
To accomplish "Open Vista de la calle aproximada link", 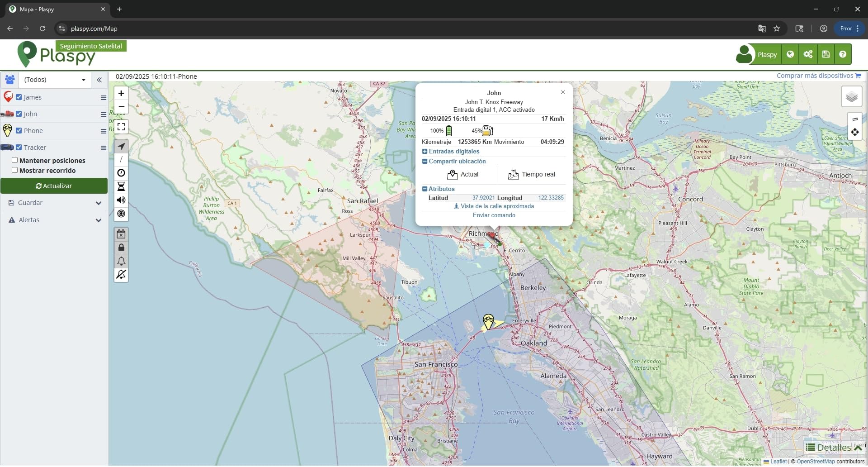I will point(494,206).
